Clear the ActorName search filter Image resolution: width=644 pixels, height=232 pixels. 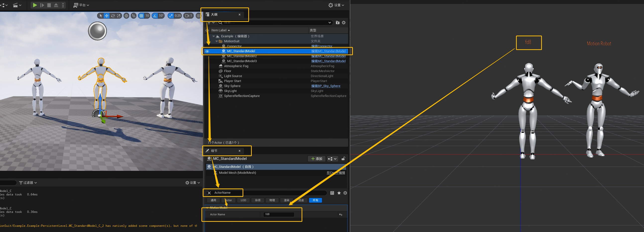[209, 193]
